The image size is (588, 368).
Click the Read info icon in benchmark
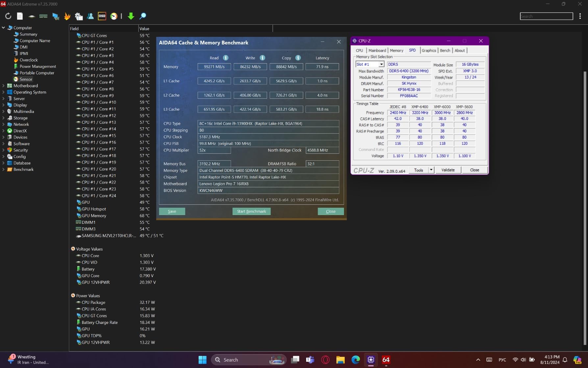pos(226,58)
